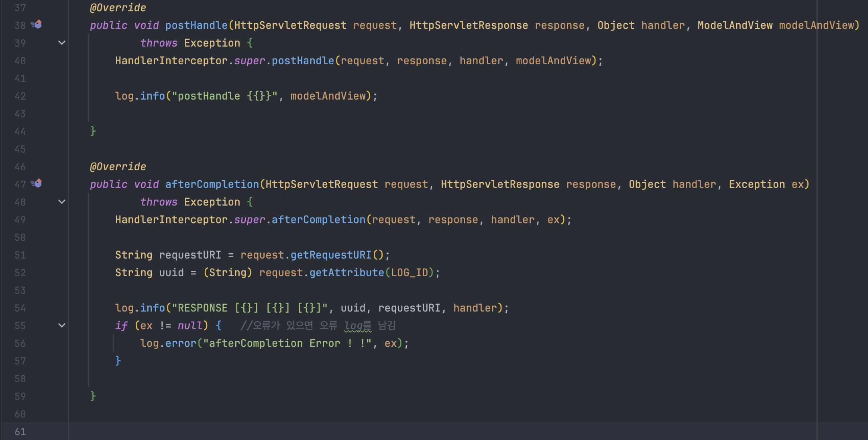Image resolution: width=868 pixels, height=440 pixels.
Task: Click the override gutter icon beside postHandle
Action: 37,24
